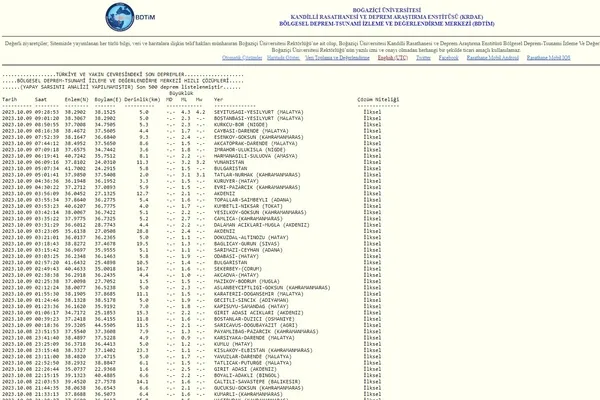Click the 'Büyüklük' header label

tap(181, 93)
